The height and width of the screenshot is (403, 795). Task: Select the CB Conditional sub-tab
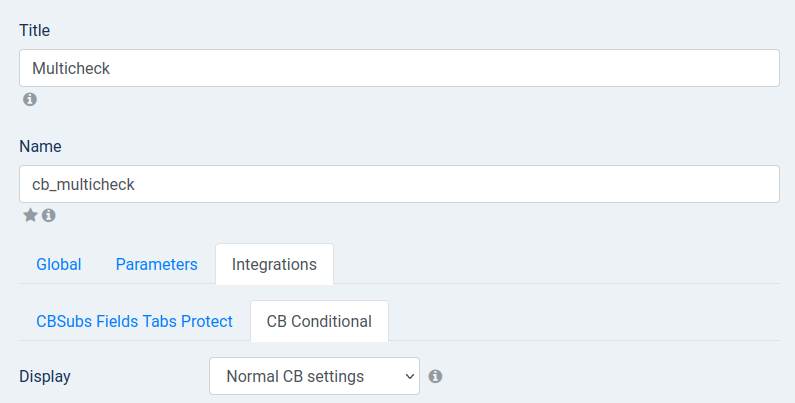coord(319,321)
